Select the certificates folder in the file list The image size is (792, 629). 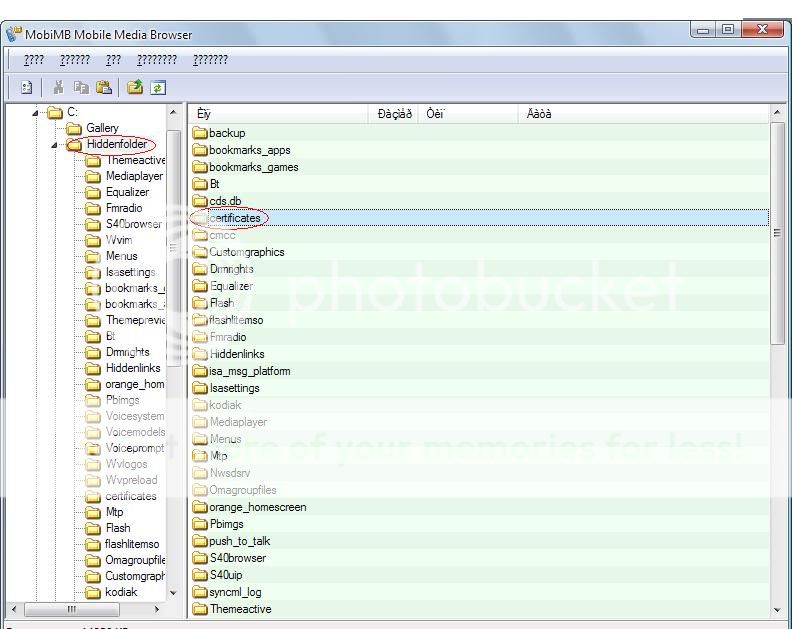[234, 218]
